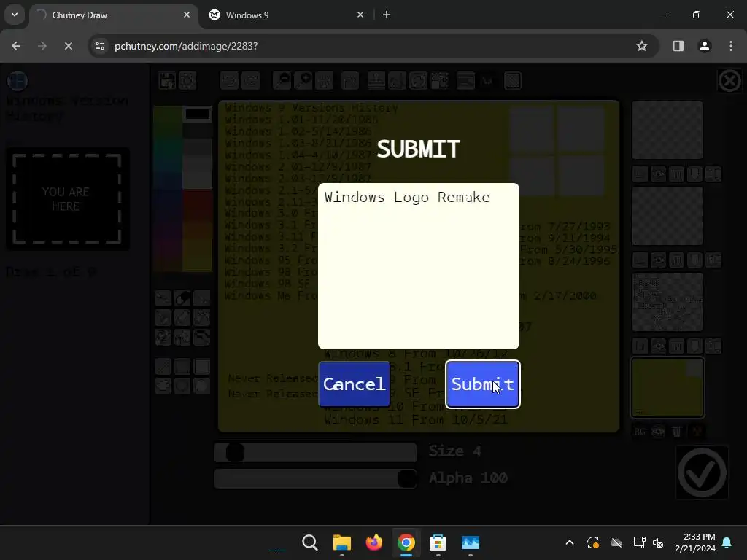Viewport: 747px width, 560px height.
Task: Select the outlined rectangle shape tool
Action: click(x=182, y=367)
